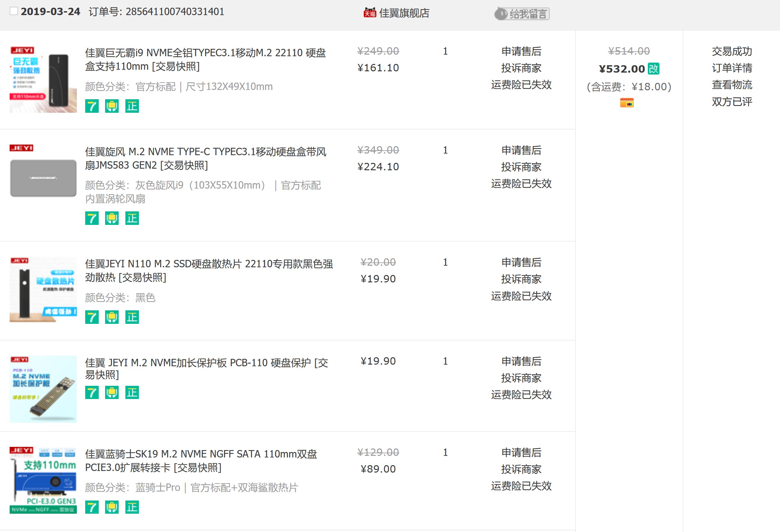780x532 pixels.
Task: Open the 佳翼旋风 M.2 NVME product title
Action: pyautogui.click(x=206, y=158)
